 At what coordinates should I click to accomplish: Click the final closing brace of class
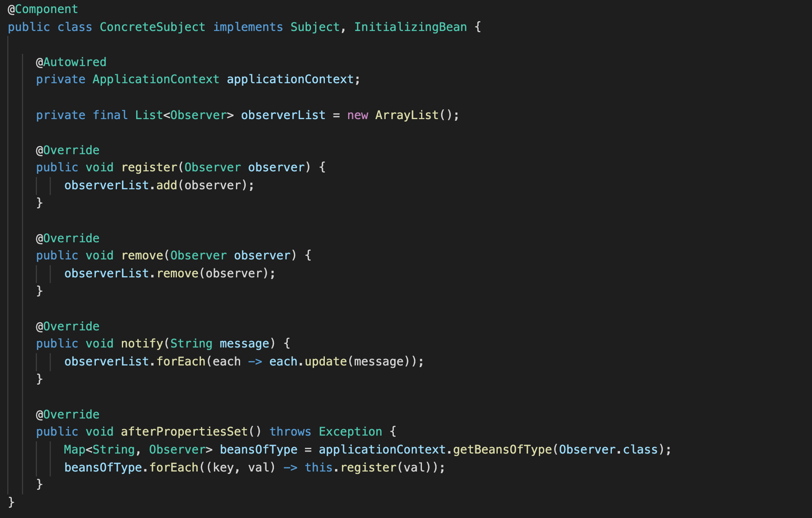(x=11, y=502)
